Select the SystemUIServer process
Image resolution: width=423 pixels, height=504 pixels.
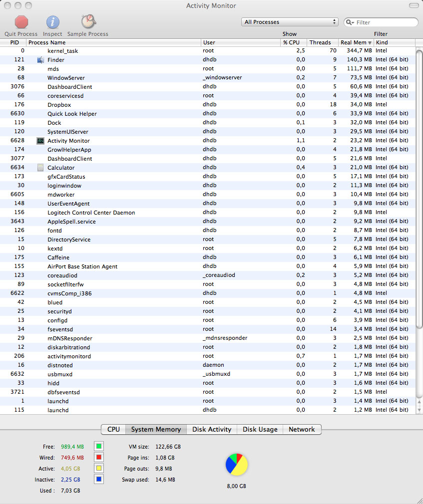207,132
